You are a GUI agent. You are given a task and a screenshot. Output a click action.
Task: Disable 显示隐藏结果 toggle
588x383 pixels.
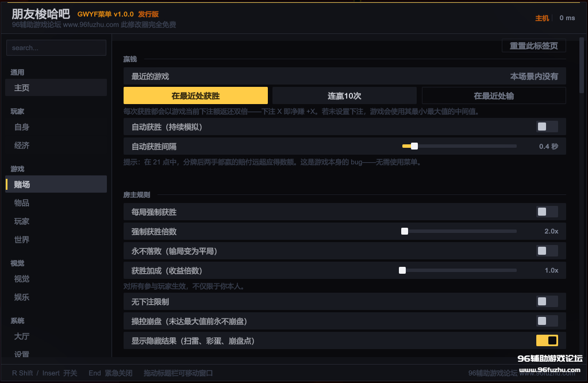pyautogui.click(x=547, y=340)
